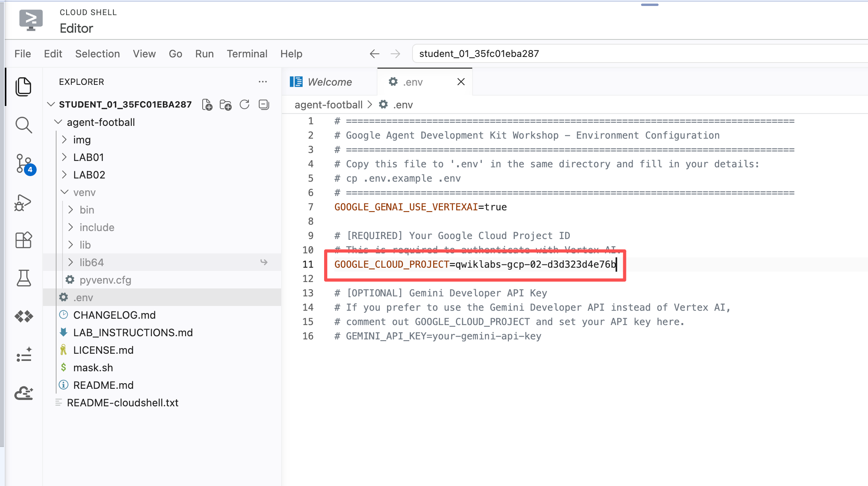Expand the LAB02 folder
Image resolution: width=868 pixels, height=486 pixels.
(x=64, y=174)
